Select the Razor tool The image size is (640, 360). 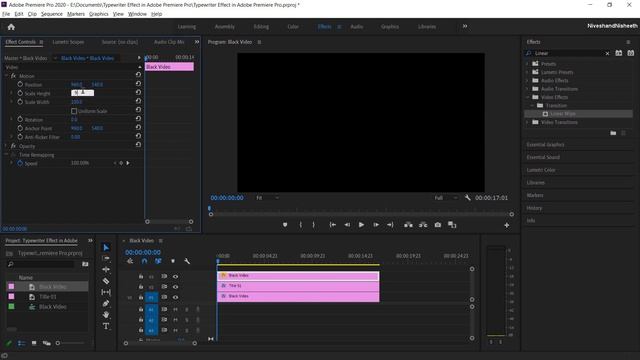tap(106, 281)
